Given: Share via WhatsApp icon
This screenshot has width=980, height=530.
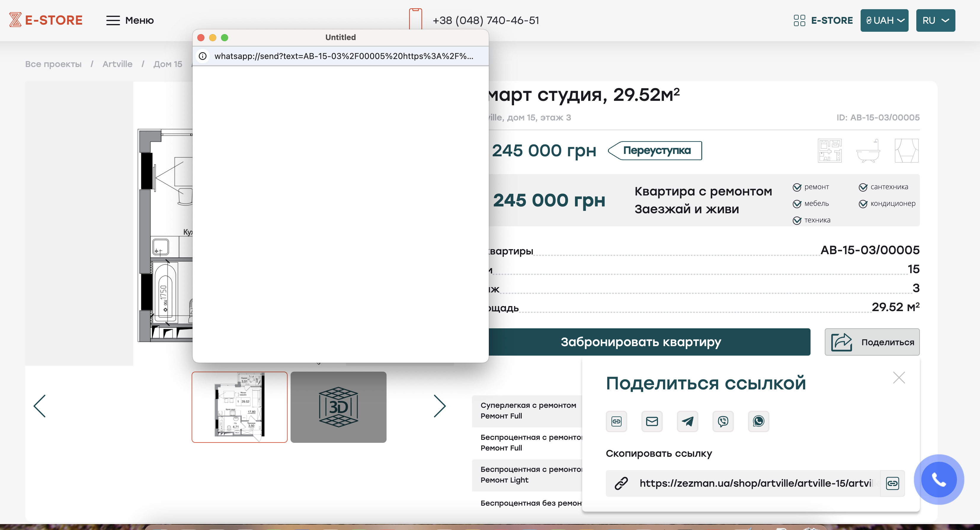Looking at the screenshot, I should (758, 421).
